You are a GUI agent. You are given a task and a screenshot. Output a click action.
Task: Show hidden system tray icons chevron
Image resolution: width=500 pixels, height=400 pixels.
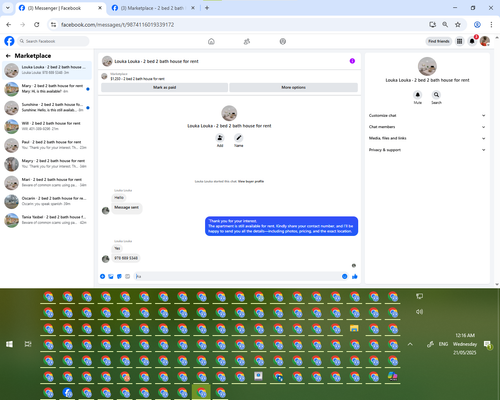point(410,344)
